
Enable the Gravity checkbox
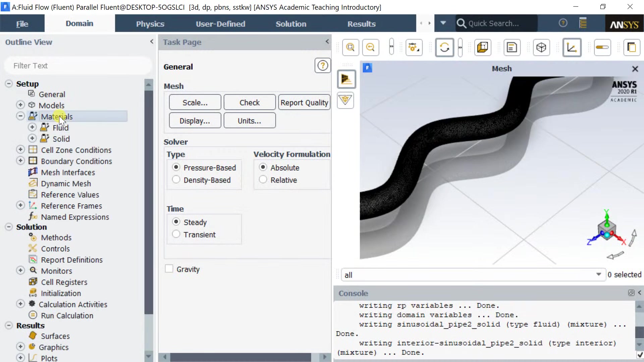[169, 269]
